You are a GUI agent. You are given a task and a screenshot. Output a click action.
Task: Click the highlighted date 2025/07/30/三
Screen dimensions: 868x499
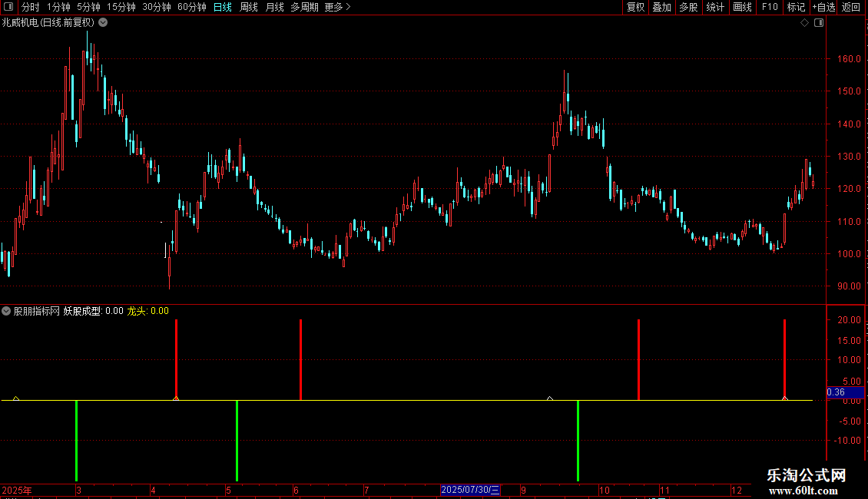tap(471, 490)
